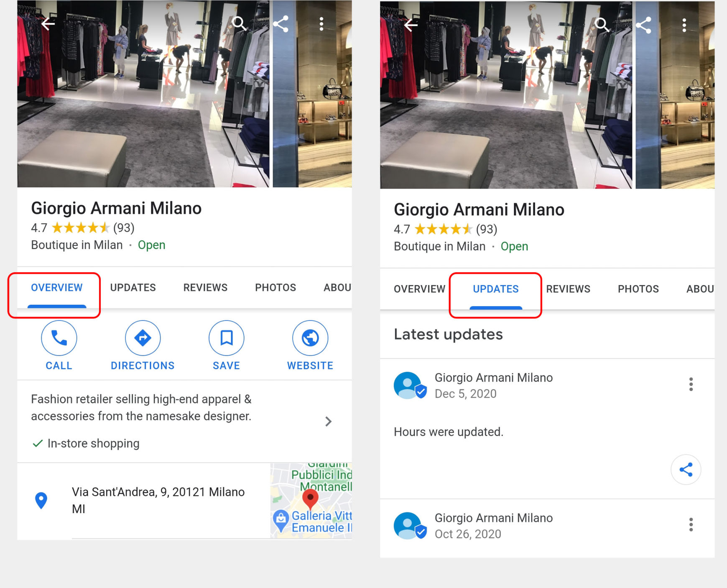Tap back arrow in left screen

pos(48,24)
